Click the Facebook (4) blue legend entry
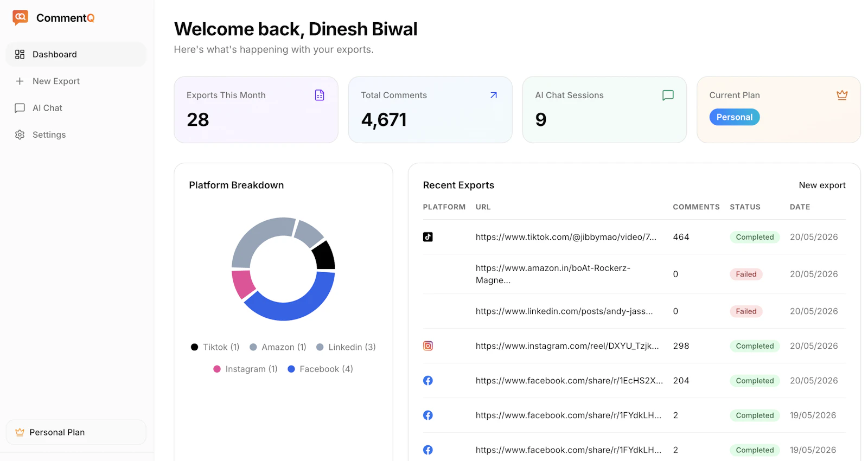Image resolution: width=868 pixels, height=461 pixels. [x=320, y=369]
